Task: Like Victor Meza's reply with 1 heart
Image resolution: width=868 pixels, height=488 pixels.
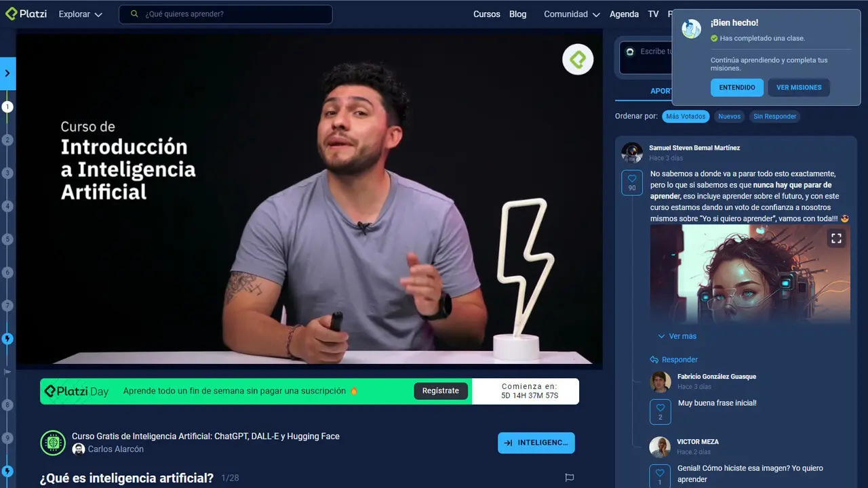Action: point(660,476)
